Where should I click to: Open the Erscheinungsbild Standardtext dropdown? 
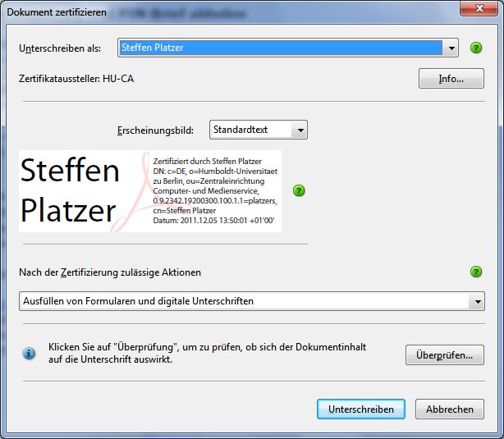coord(300,130)
